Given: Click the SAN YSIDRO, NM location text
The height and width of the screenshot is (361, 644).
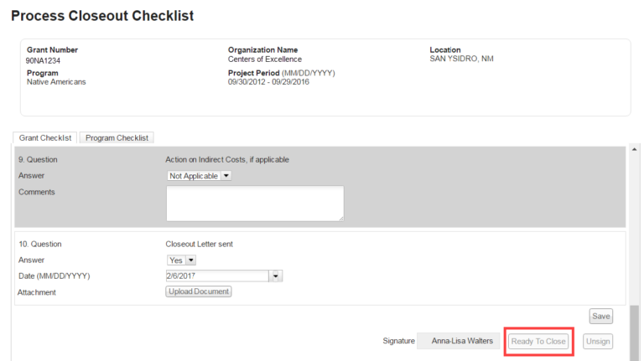Looking at the screenshot, I should click(462, 60).
